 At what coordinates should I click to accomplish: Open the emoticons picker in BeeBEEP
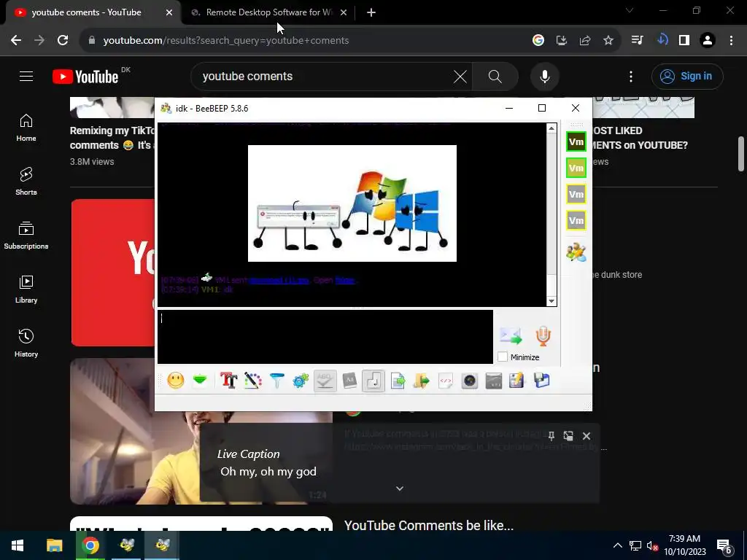175,381
